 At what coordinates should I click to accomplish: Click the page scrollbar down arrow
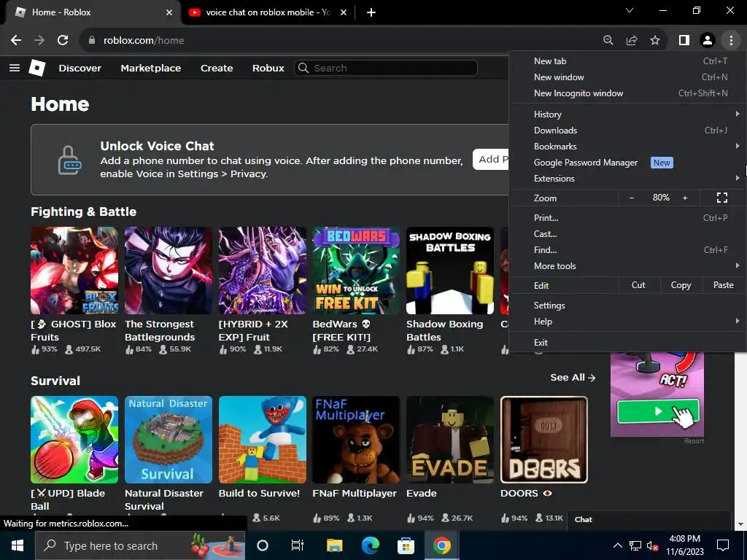pos(740,524)
